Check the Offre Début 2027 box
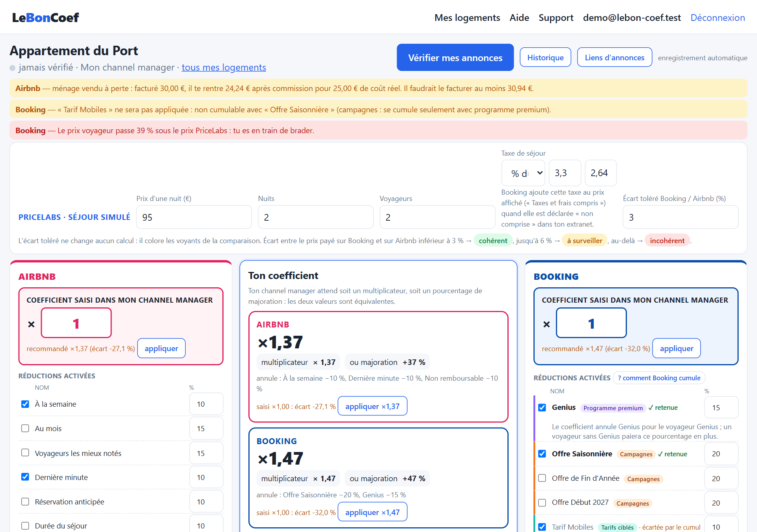 (x=542, y=503)
